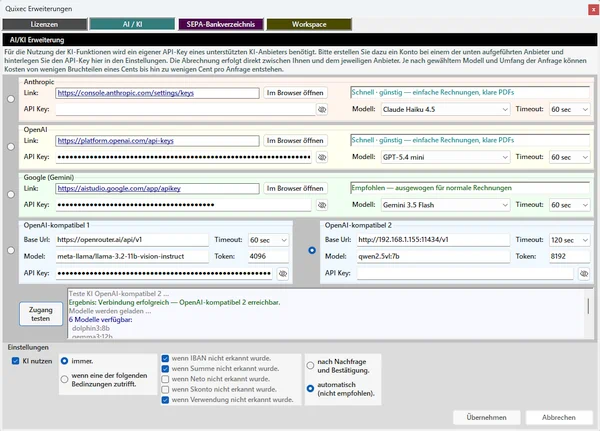Click the Anthropic API Key input field
The height and width of the screenshot is (431, 600).
click(185, 109)
